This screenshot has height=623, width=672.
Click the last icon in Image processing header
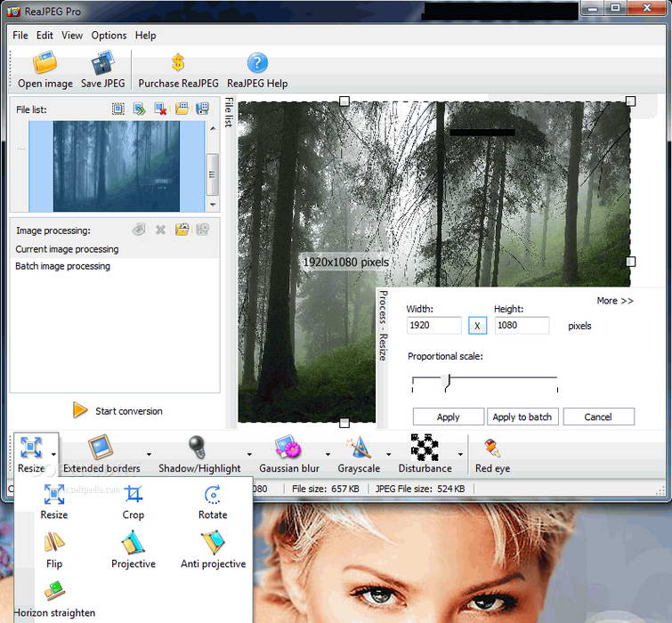tap(202, 230)
